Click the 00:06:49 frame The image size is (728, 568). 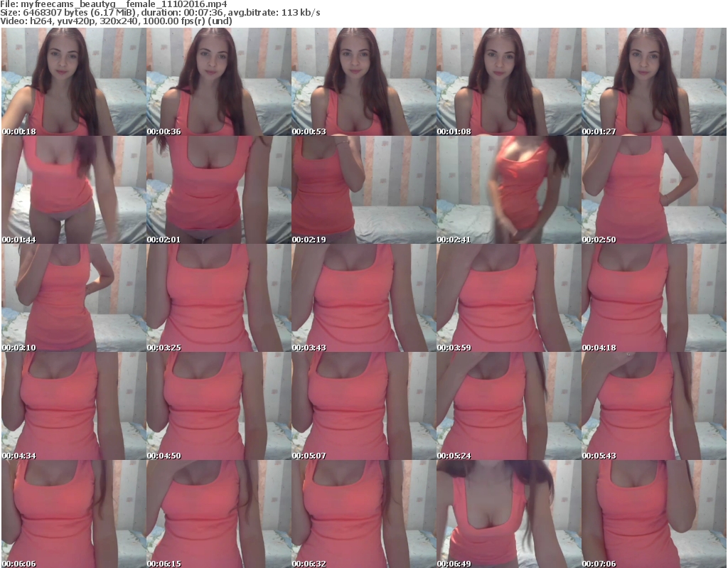click(x=508, y=513)
